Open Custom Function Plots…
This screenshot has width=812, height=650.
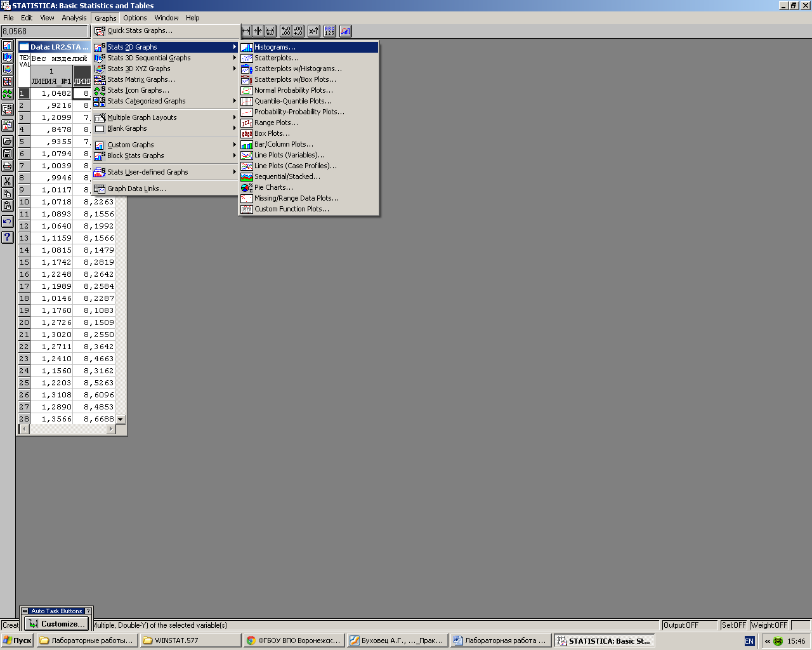[309, 209]
